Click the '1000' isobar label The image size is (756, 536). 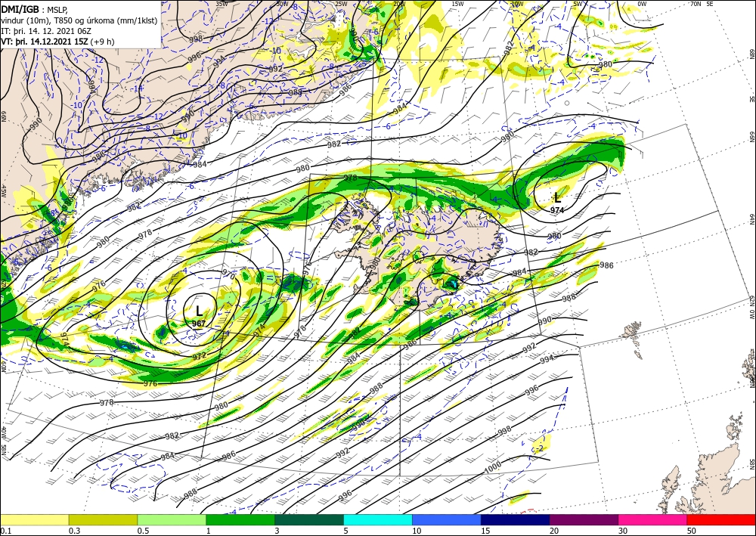coord(493,466)
